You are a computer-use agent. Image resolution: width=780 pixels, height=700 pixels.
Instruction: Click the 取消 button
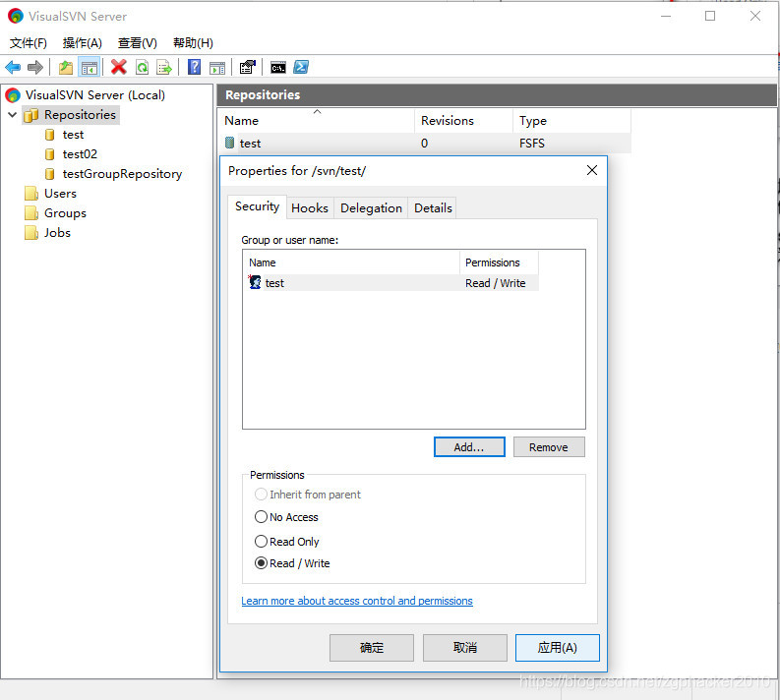465,647
